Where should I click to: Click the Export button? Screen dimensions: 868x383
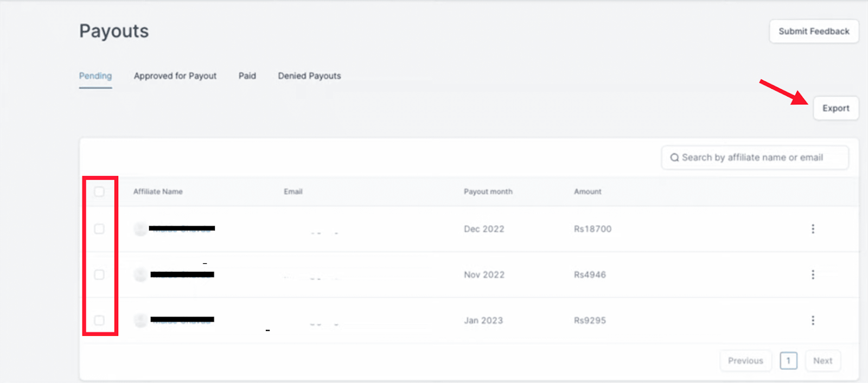[x=835, y=108]
